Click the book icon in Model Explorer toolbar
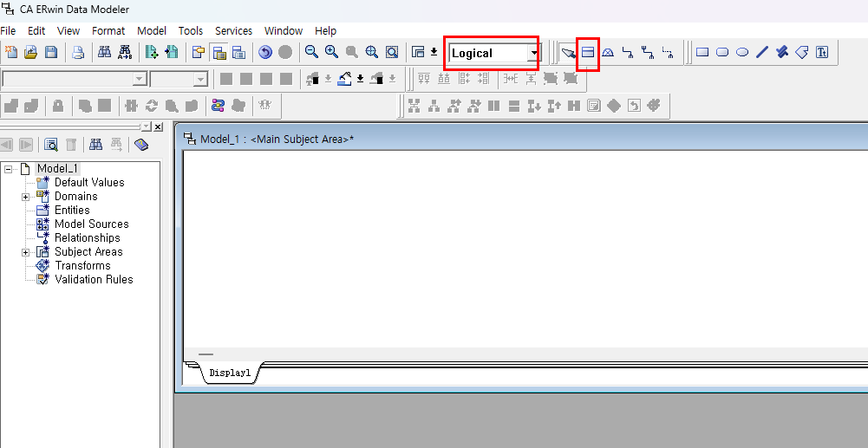The height and width of the screenshot is (448, 868). click(x=141, y=145)
